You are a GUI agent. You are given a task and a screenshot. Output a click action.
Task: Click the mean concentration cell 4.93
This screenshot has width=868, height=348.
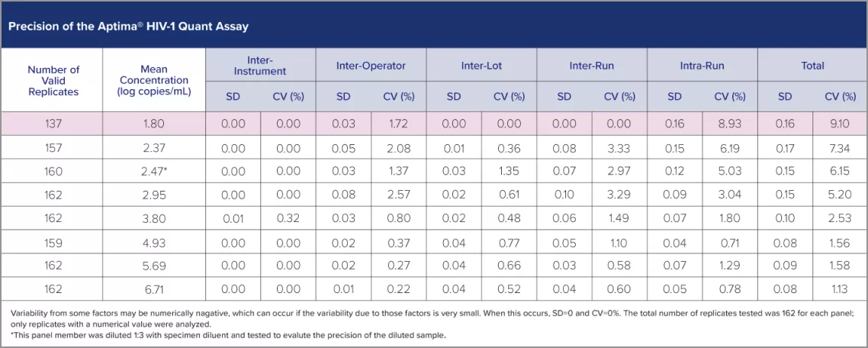(x=154, y=243)
